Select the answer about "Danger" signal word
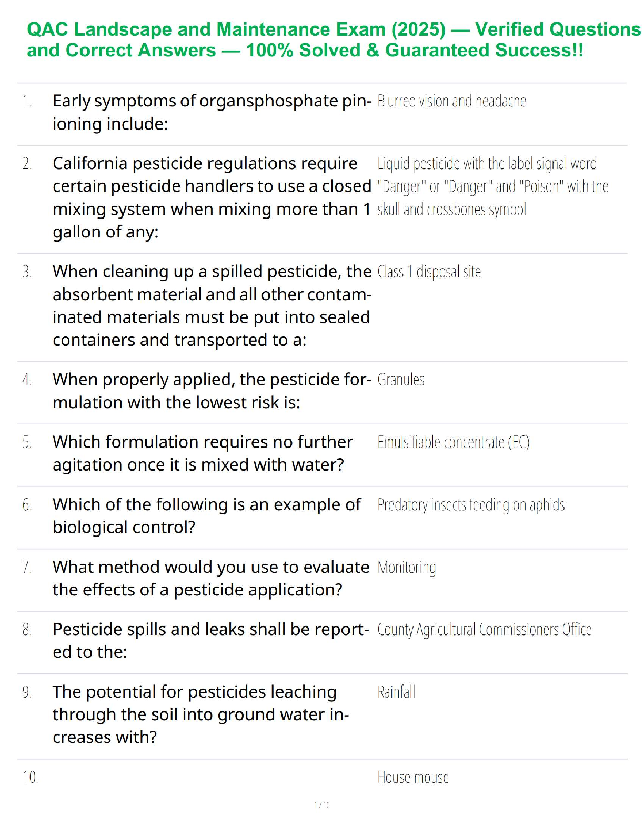 (x=492, y=186)
